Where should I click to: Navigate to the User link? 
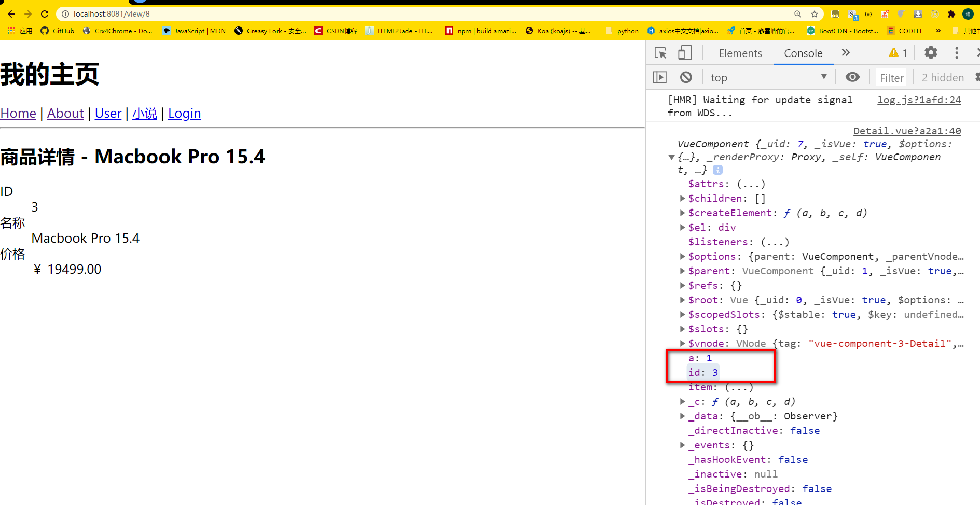pyautogui.click(x=108, y=113)
